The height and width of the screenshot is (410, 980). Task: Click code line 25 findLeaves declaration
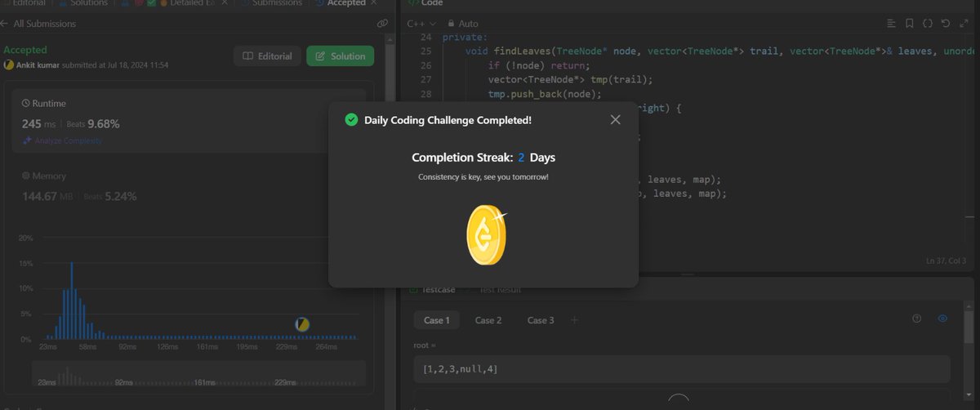pos(707,51)
